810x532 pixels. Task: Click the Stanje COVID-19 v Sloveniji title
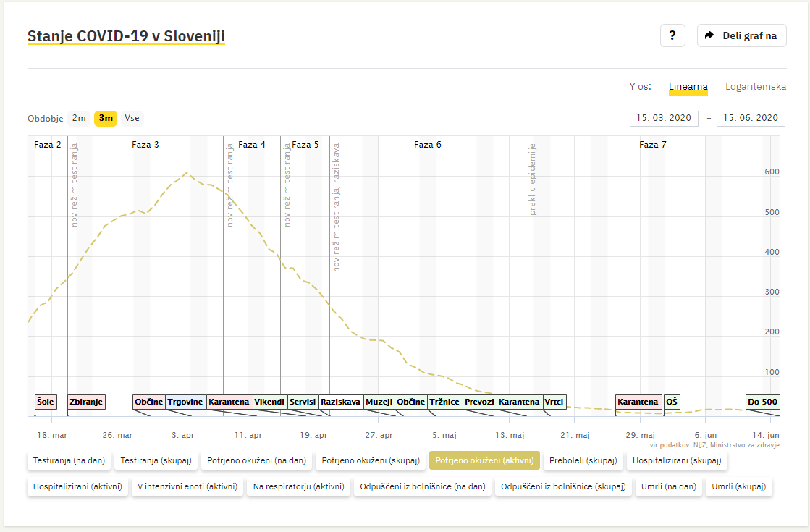coord(126,36)
